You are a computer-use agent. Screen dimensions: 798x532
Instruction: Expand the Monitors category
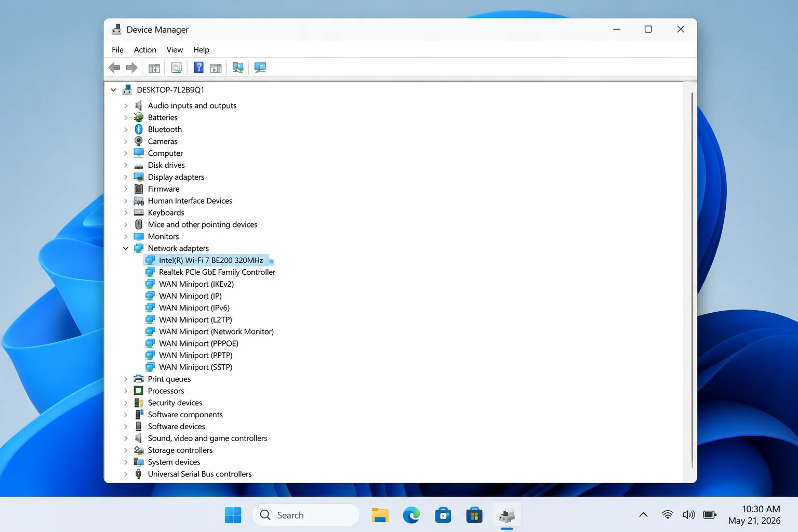click(126, 236)
